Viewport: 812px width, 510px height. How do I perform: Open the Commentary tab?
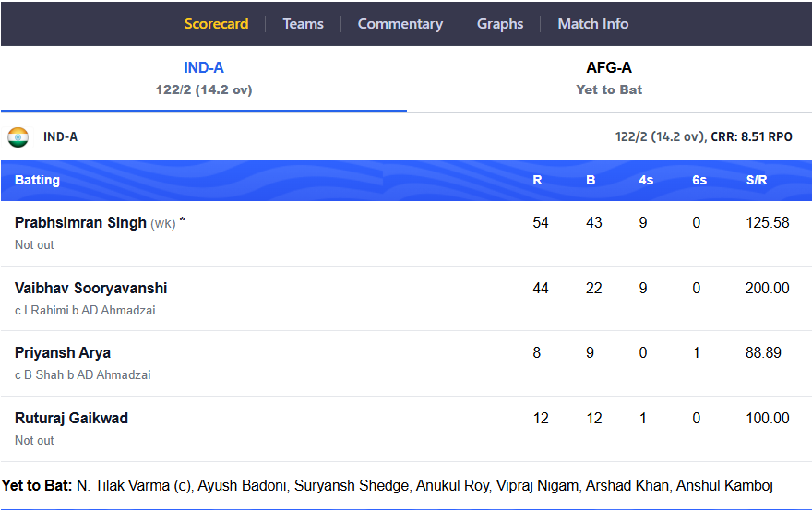[x=400, y=24]
